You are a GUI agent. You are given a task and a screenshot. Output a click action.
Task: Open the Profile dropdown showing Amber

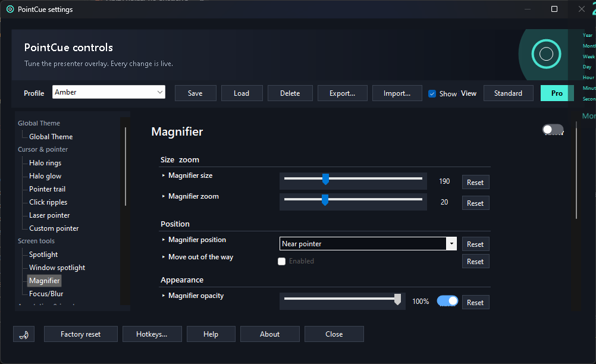pos(109,92)
